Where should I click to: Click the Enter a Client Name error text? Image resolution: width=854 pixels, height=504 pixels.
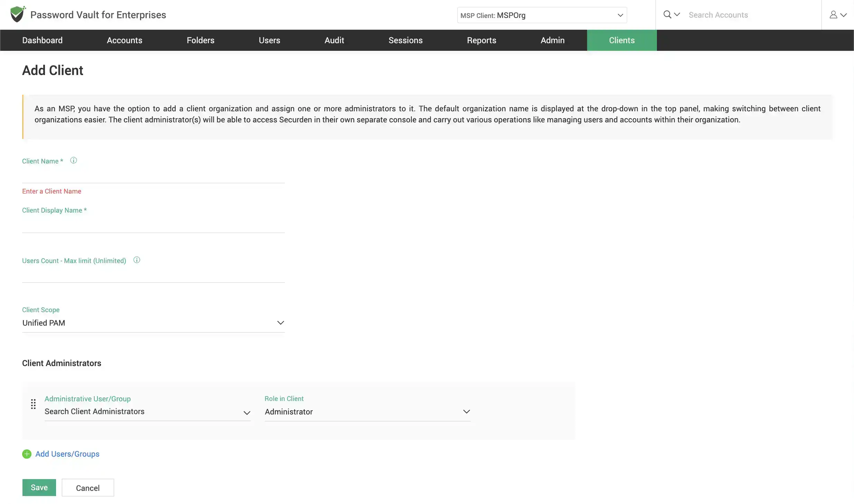52,191
